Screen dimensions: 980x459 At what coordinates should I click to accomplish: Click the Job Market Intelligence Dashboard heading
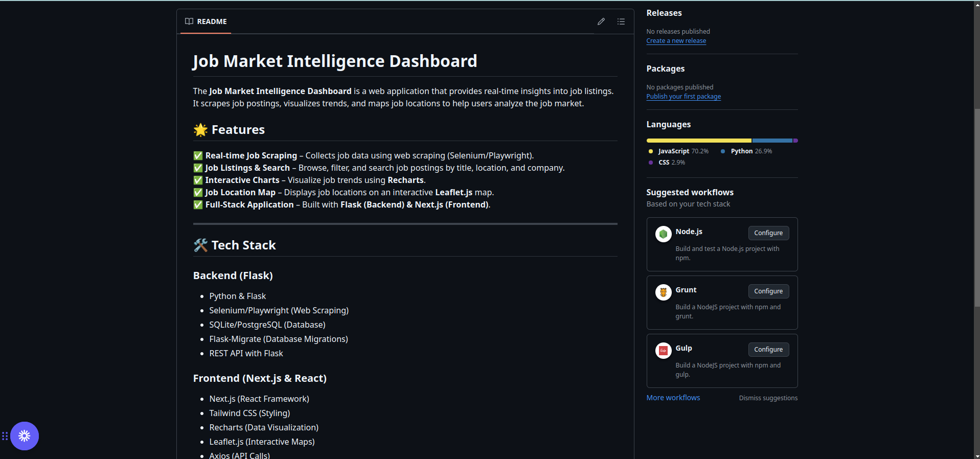tap(335, 61)
